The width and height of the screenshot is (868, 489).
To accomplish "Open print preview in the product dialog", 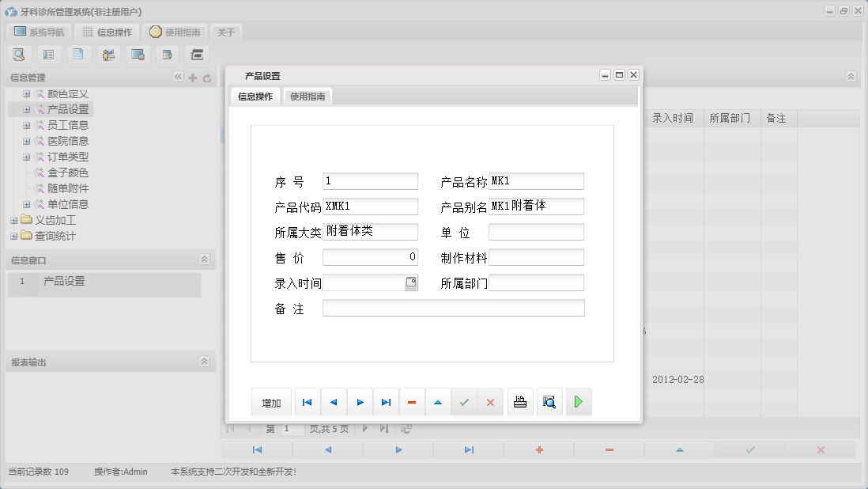I will coord(549,402).
